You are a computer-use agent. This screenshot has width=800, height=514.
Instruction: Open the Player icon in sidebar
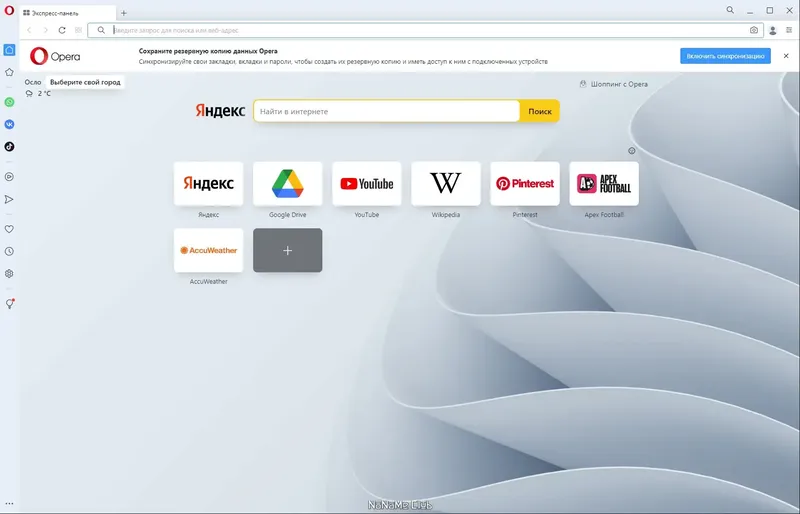(x=9, y=177)
